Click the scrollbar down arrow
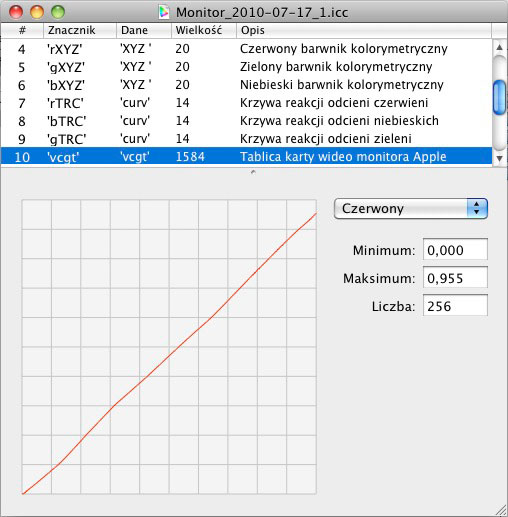 coord(499,158)
